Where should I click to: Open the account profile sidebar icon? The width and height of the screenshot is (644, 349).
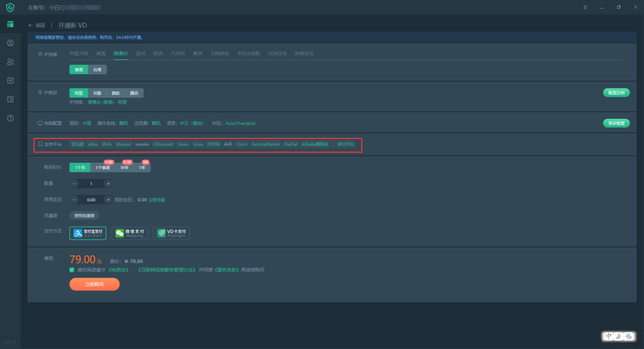10,43
